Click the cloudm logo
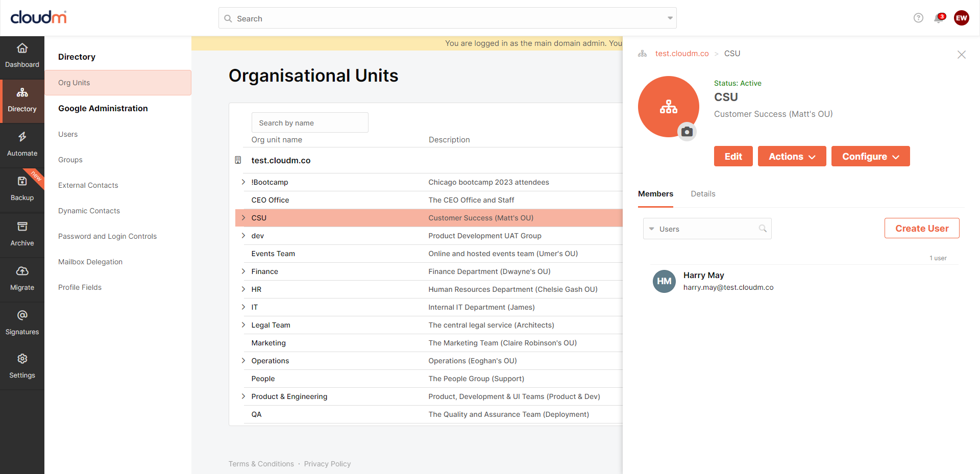 coord(39,17)
